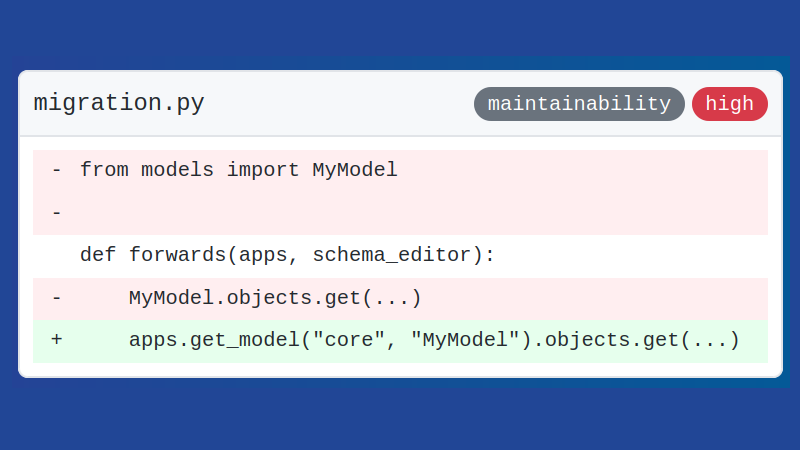The height and width of the screenshot is (450, 800).
Task: Click the apps parameter in def line
Action: [x=263, y=256]
